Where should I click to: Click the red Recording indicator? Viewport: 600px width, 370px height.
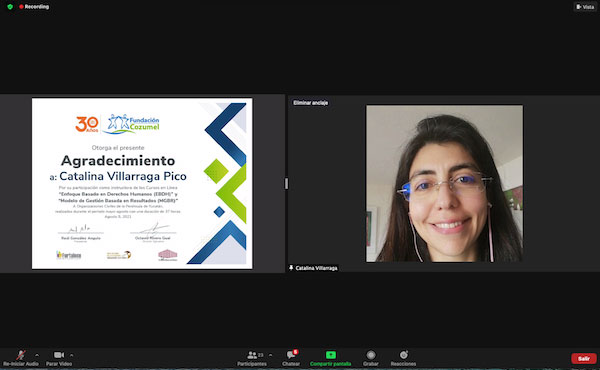click(34, 7)
